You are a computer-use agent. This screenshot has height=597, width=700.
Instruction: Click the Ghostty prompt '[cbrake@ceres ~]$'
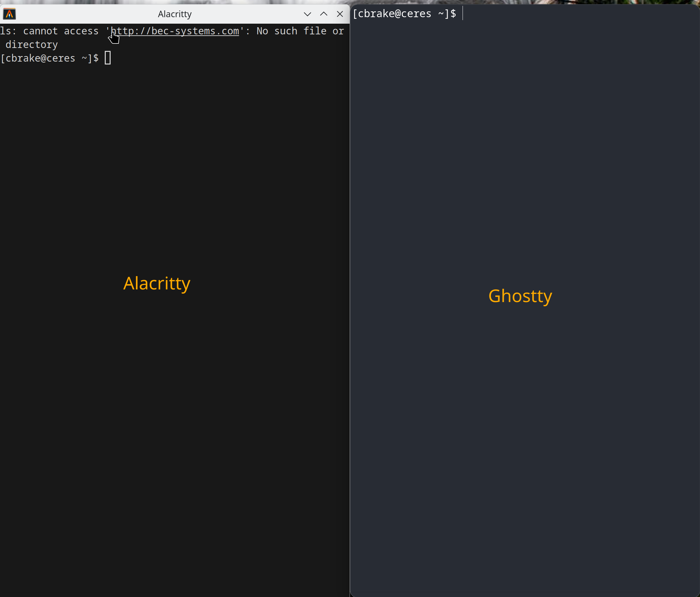(404, 14)
